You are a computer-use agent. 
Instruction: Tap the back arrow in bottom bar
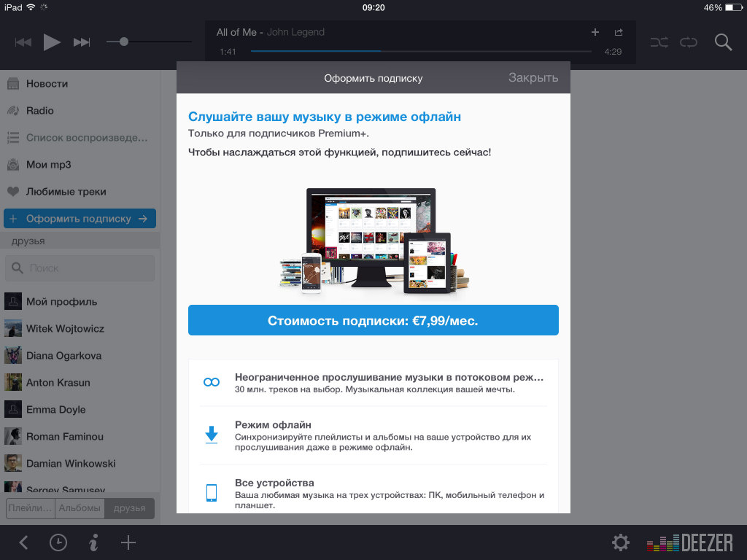tap(23, 542)
